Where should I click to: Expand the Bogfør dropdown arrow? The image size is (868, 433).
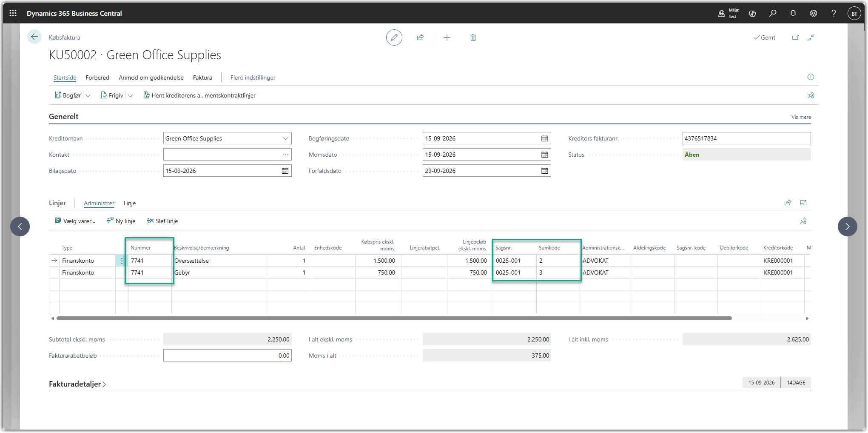point(88,96)
